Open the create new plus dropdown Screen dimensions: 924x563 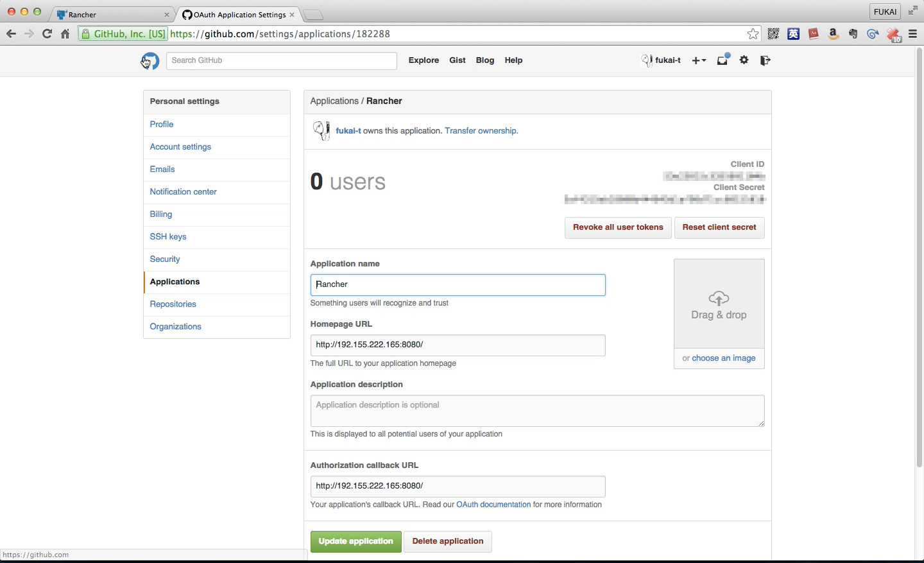pos(699,60)
